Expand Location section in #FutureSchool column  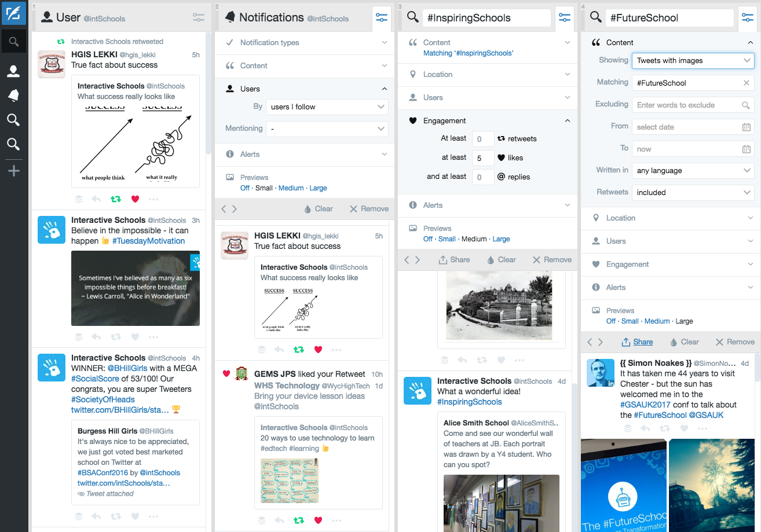click(671, 218)
